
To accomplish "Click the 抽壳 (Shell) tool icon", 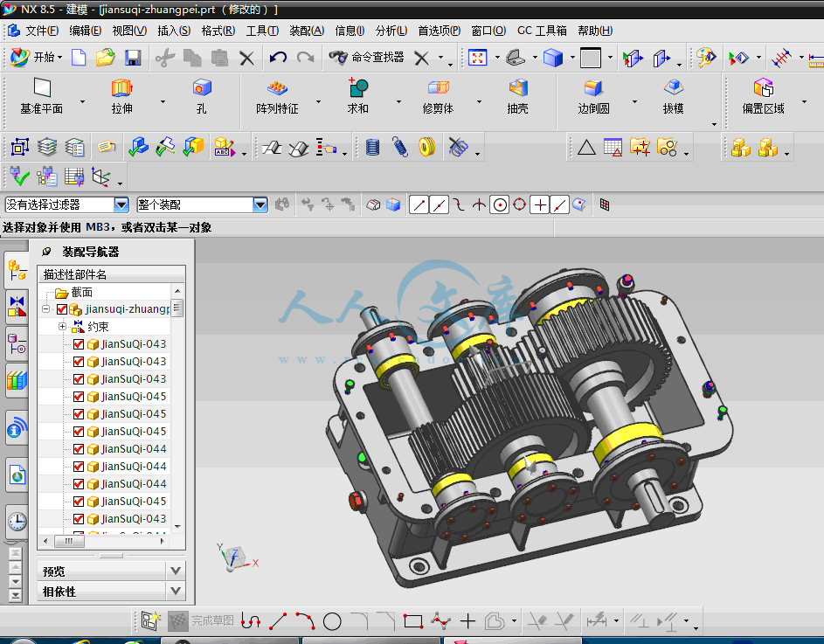I will pyautogui.click(x=518, y=88).
